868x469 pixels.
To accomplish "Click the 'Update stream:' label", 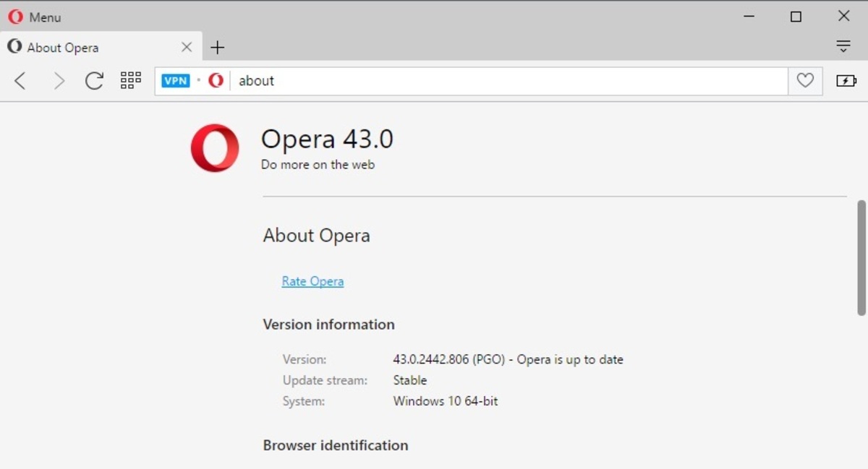I will pos(325,380).
